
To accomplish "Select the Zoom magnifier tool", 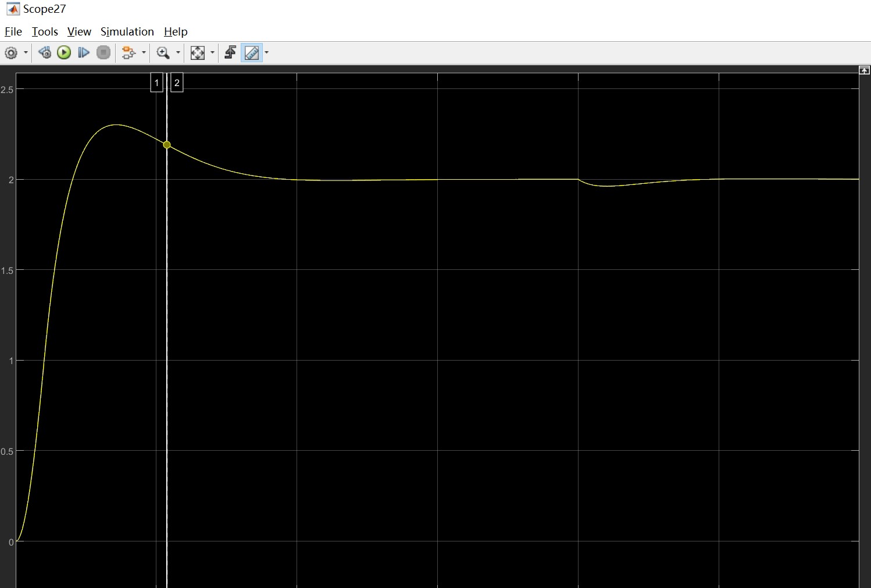I will tap(163, 53).
